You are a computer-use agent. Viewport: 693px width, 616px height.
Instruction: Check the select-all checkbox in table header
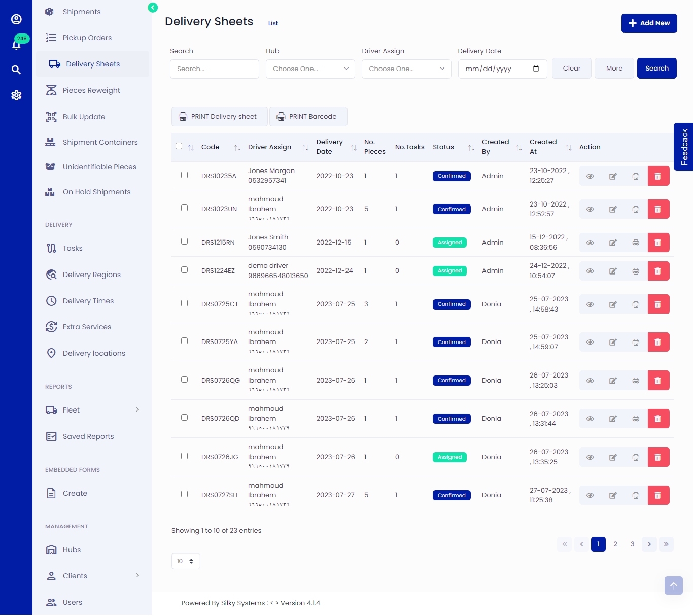179,146
